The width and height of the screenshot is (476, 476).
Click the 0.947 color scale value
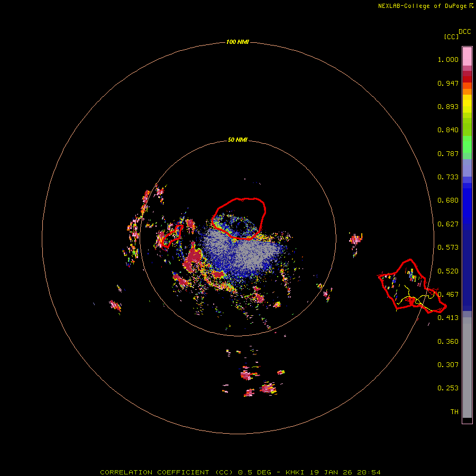tap(448, 83)
